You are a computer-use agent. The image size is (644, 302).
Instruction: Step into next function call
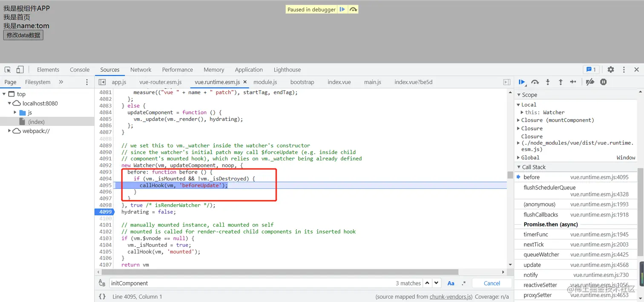click(x=548, y=82)
